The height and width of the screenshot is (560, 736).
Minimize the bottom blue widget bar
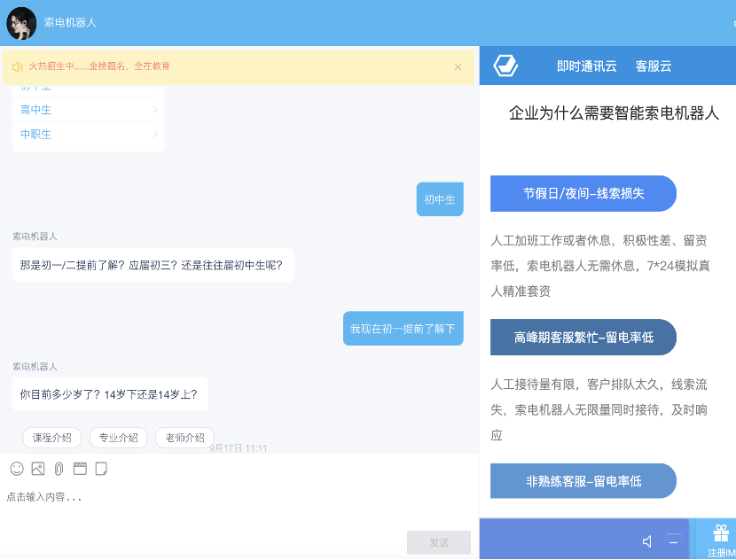pos(673,541)
